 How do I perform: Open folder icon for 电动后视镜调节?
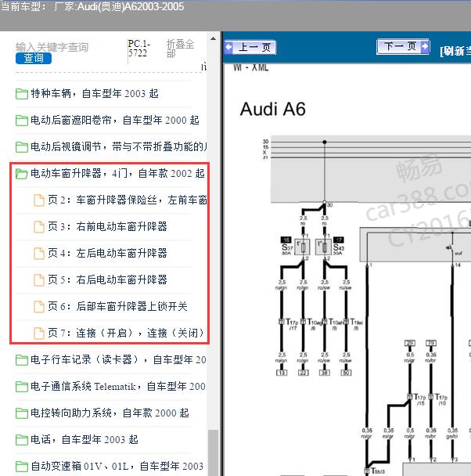click(22, 147)
